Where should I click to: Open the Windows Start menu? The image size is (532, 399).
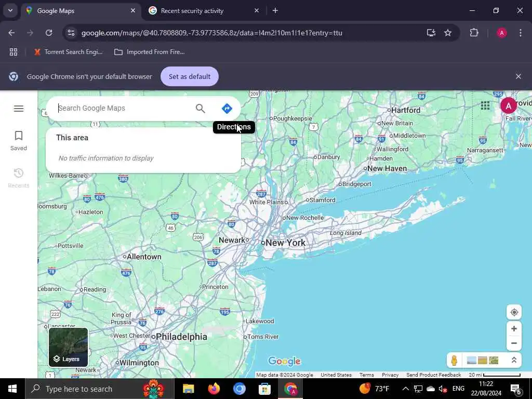coord(12,389)
